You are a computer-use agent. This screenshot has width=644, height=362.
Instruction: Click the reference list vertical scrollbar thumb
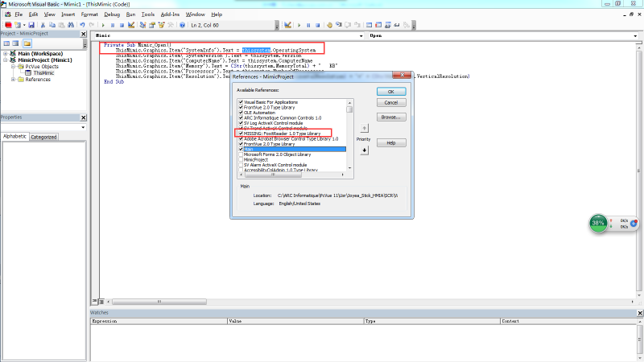(349, 109)
